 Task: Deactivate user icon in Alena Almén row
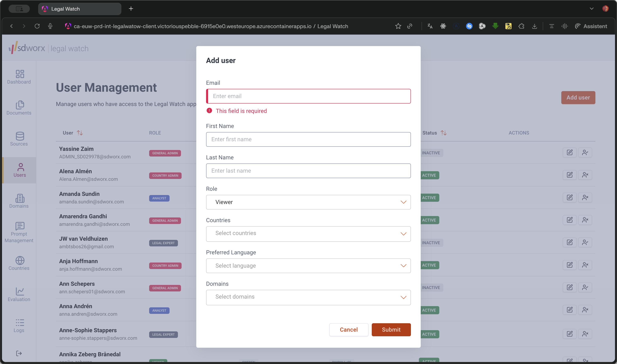pyautogui.click(x=585, y=175)
